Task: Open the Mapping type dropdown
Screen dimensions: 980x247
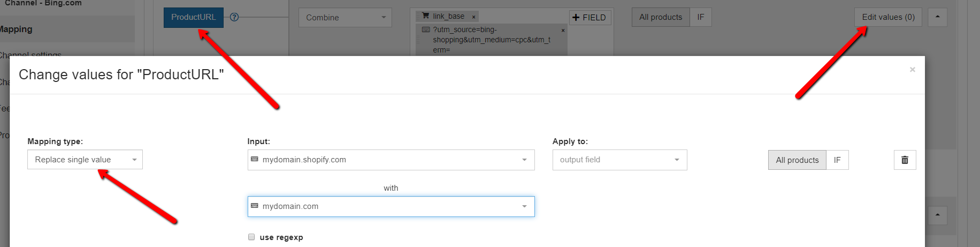Action: click(85, 160)
